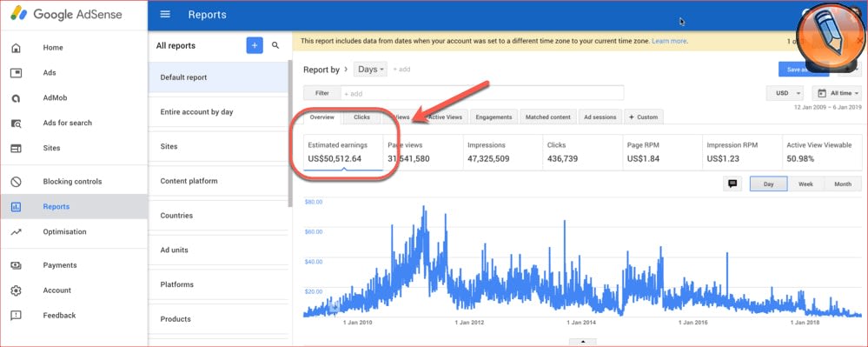Click the Google AdSense logo
Viewport: 868px width, 347px height.
tap(66, 15)
